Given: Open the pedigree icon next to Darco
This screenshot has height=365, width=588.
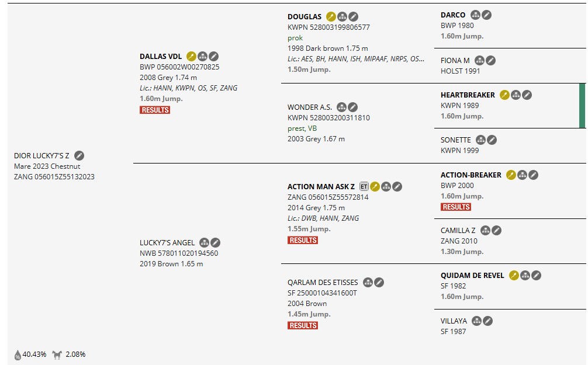Looking at the screenshot, I should point(475,15).
